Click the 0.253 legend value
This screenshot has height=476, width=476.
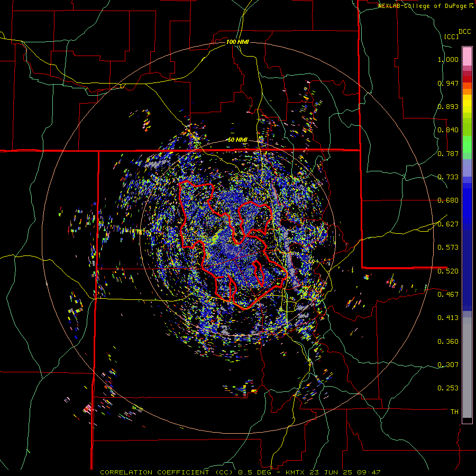(x=448, y=388)
